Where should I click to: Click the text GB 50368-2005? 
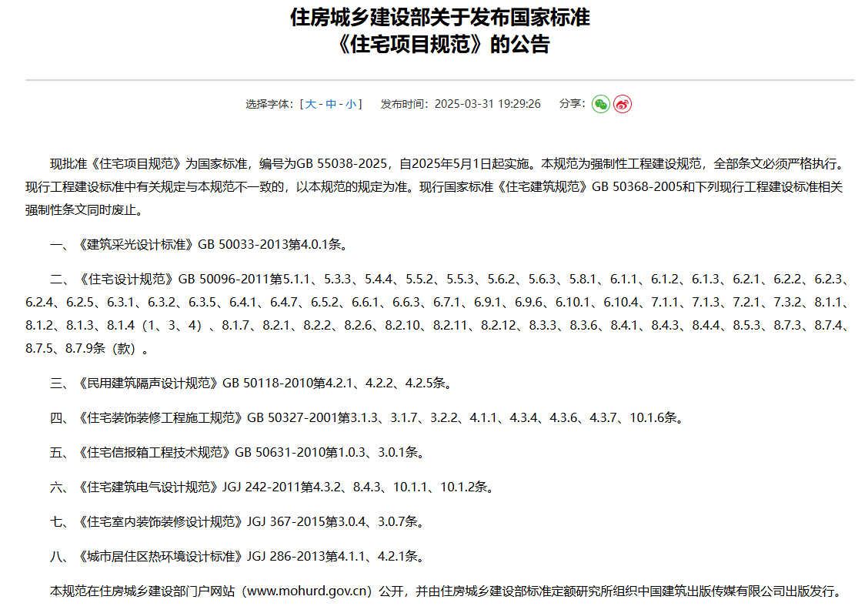(636, 187)
